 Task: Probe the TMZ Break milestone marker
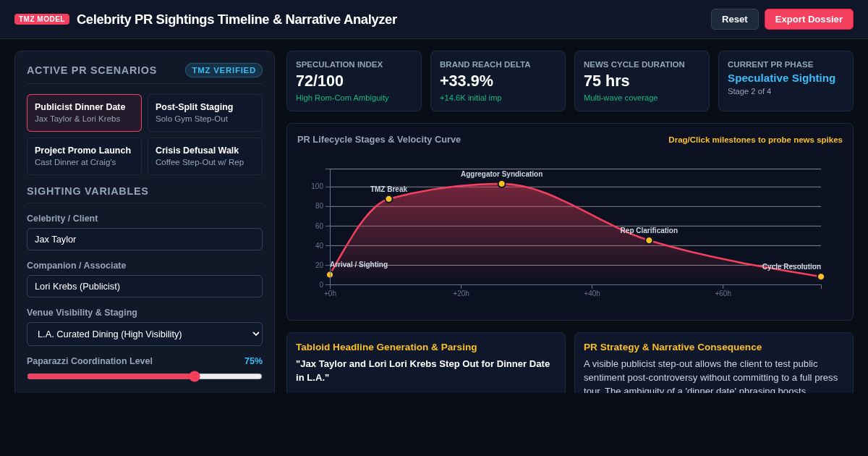click(x=388, y=198)
